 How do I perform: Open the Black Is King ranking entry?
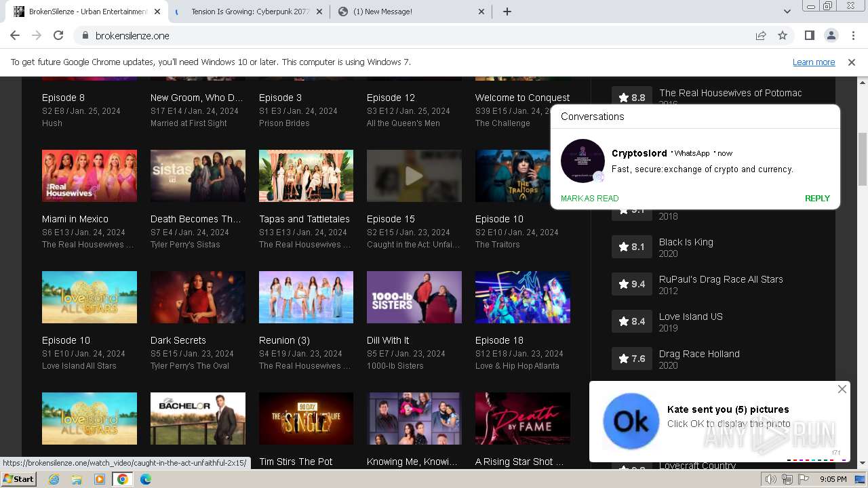click(686, 242)
